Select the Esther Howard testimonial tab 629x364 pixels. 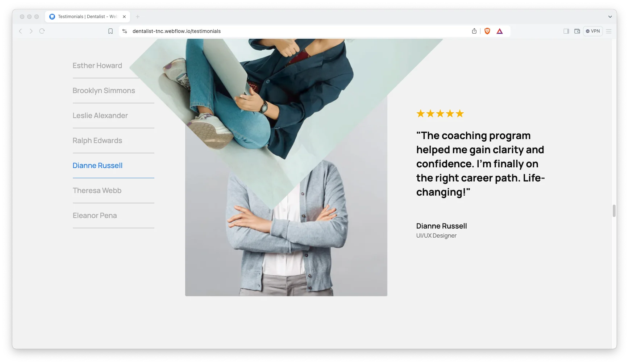pyautogui.click(x=97, y=66)
